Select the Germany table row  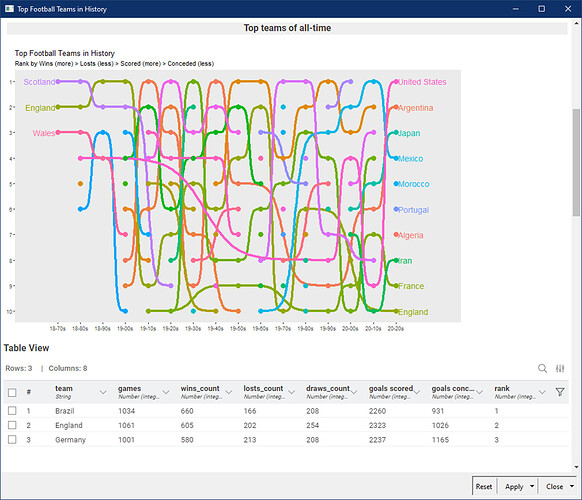click(286, 439)
